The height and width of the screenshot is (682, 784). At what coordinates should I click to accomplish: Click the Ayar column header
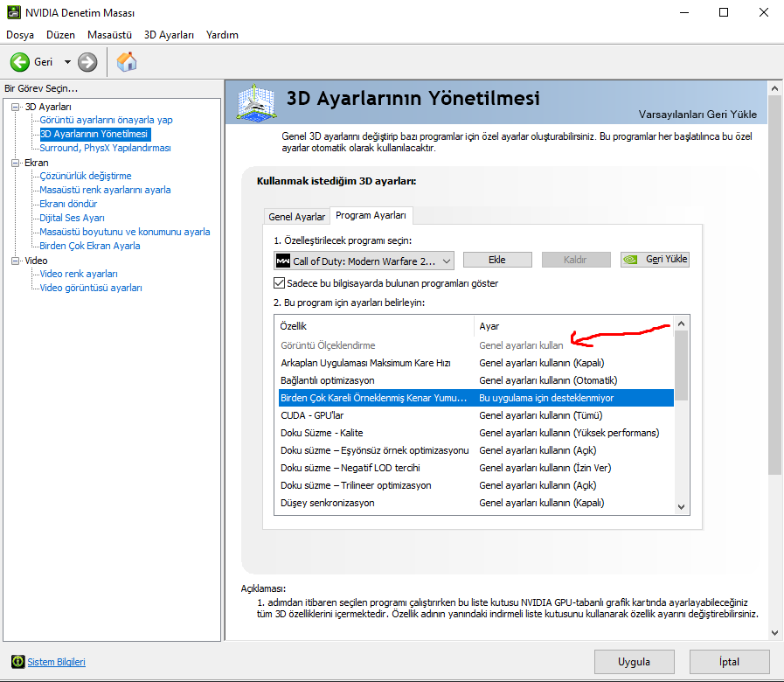[574, 326]
